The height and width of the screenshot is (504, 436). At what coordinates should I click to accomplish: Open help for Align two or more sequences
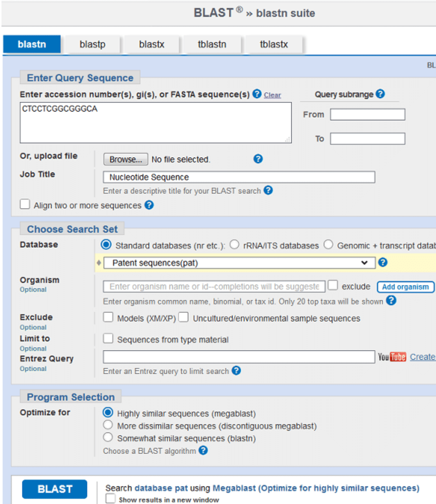149,205
